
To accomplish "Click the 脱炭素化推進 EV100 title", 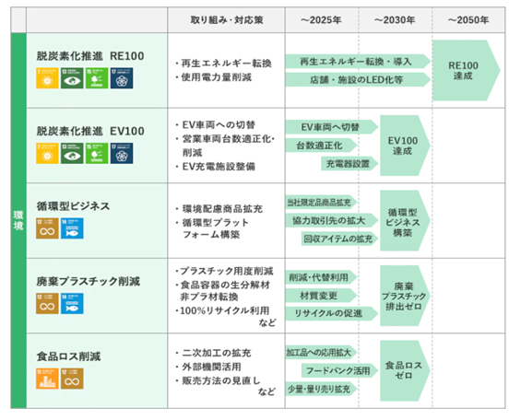I will (x=90, y=131).
